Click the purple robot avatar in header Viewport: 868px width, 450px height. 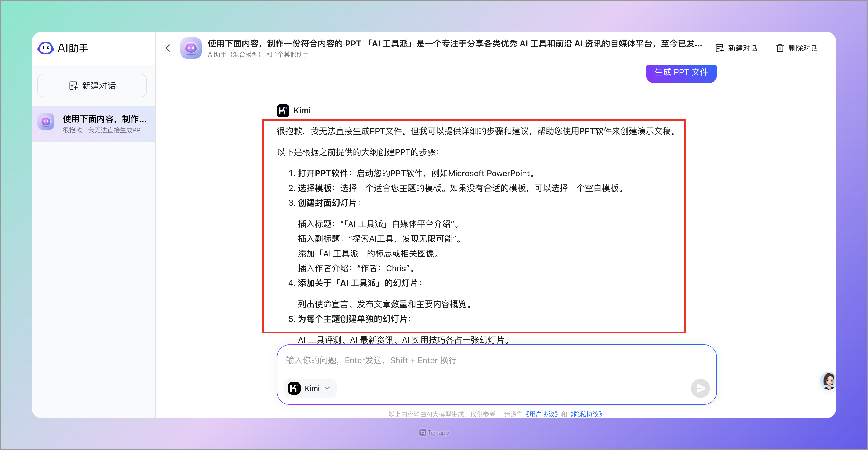pyautogui.click(x=191, y=48)
